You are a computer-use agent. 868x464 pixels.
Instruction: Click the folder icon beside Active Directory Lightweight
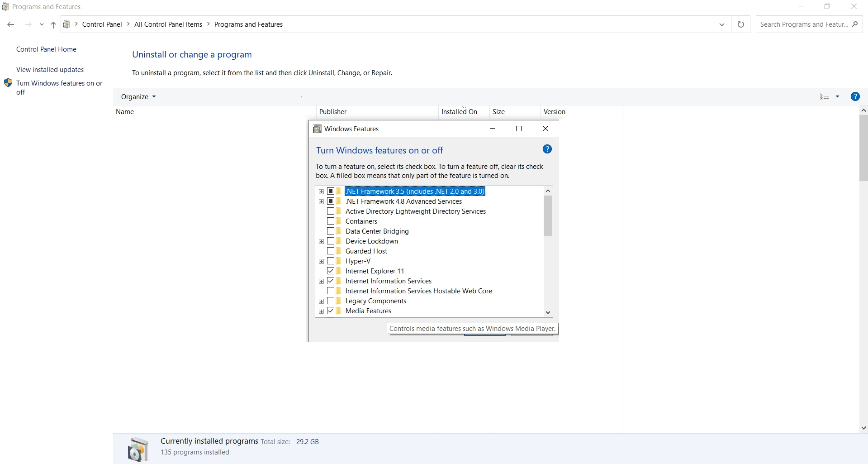339,211
